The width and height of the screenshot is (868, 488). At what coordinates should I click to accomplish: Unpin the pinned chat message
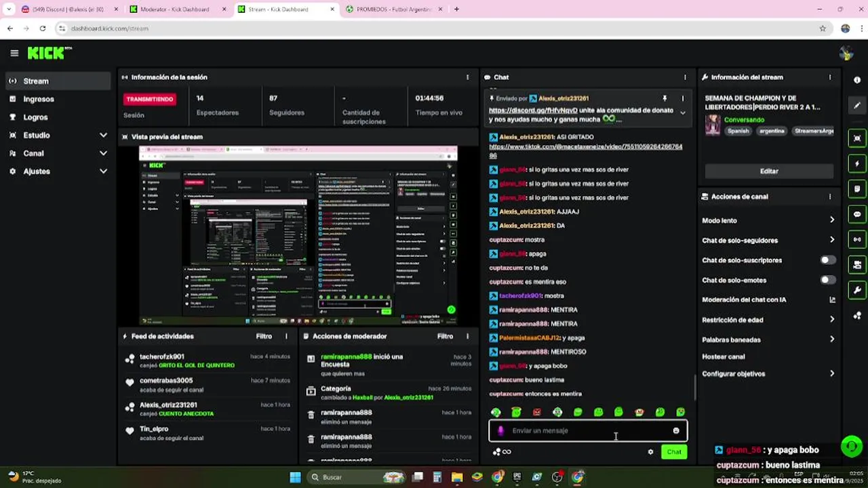coord(665,98)
